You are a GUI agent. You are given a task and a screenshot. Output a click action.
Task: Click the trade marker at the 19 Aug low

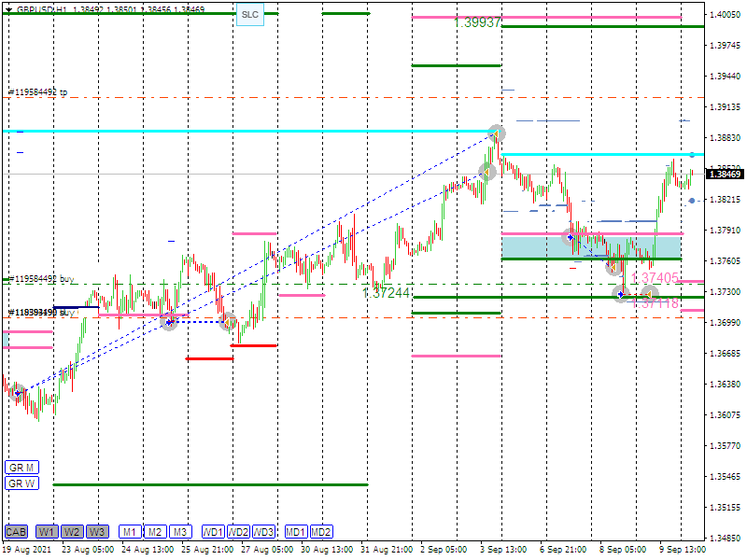click(x=17, y=392)
